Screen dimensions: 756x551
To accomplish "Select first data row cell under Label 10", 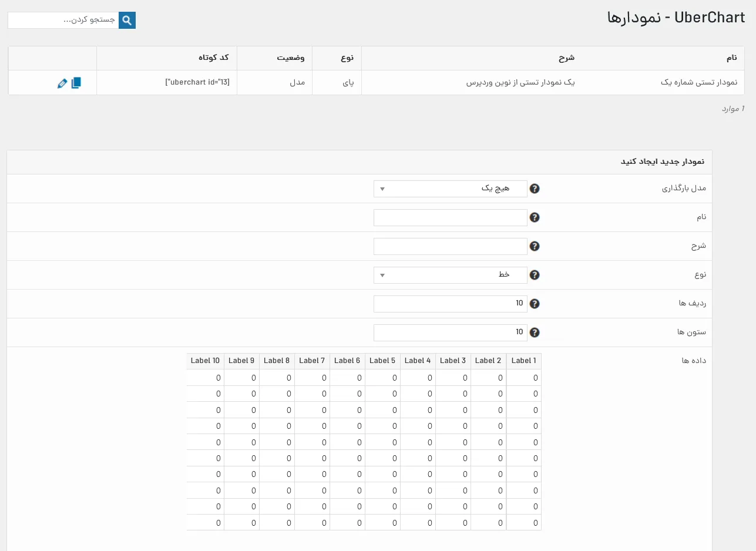I will [x=206, y=378].
